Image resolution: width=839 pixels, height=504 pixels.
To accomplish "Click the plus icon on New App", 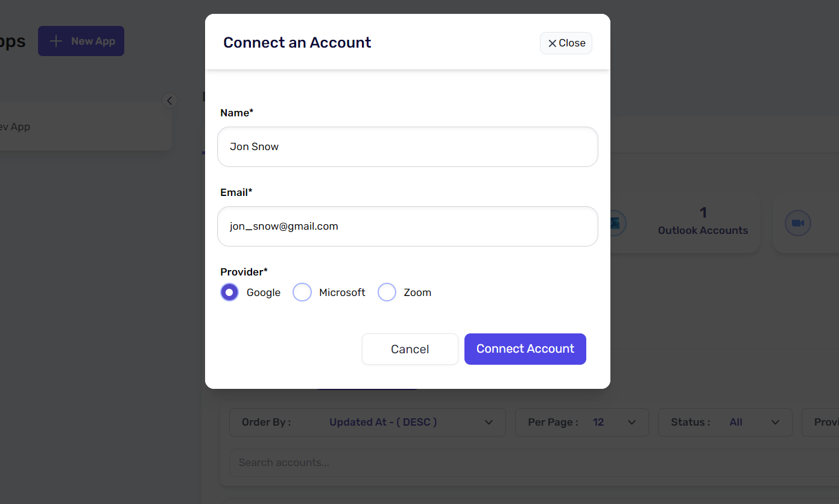I will 56,41.
